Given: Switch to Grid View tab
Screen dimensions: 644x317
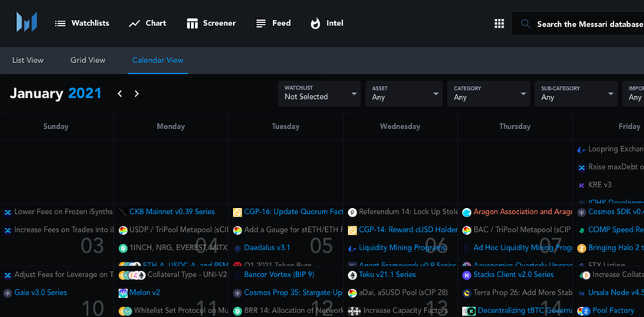Looking at the screenshot, I should tap(88, 60).
